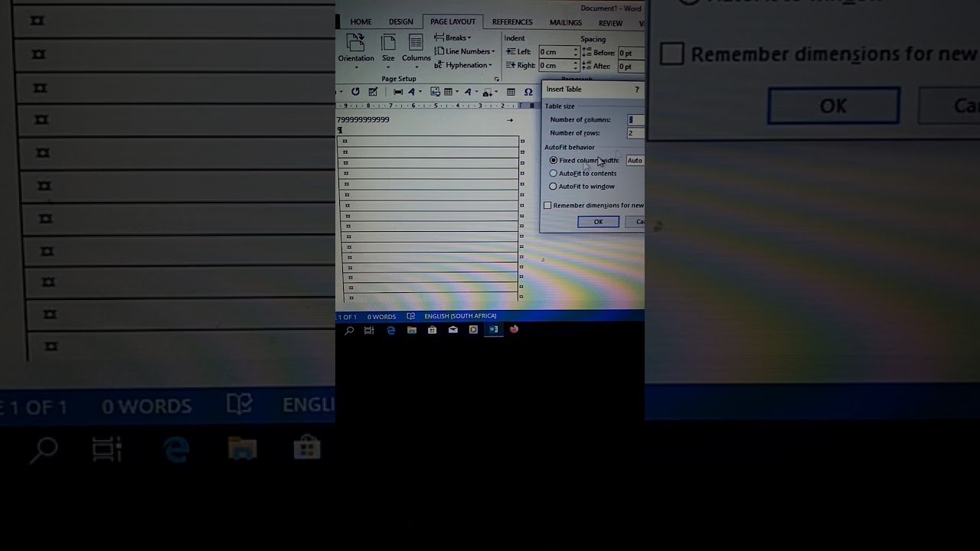Viewport: 980px width, 551px height.
Task: Switch to the REVIEW ribbon tab
Action: [610, 23]
